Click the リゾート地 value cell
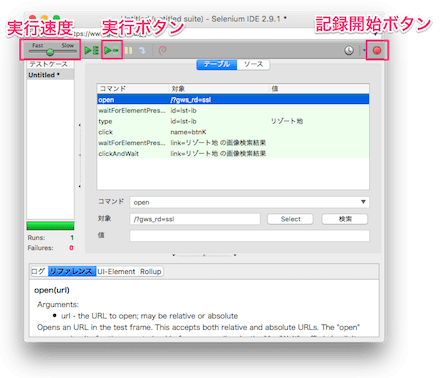Viewport: 440px width, 378px height. (287, 121)
